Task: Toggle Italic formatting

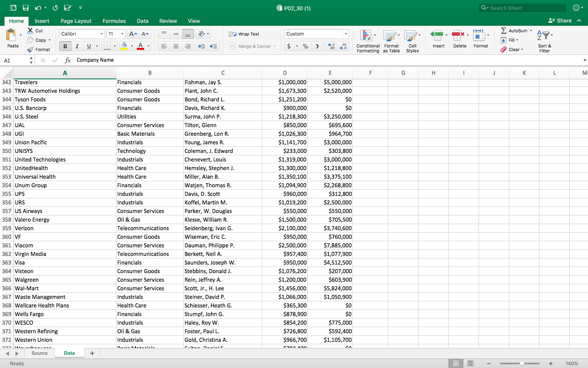Action: coord(77,46)
